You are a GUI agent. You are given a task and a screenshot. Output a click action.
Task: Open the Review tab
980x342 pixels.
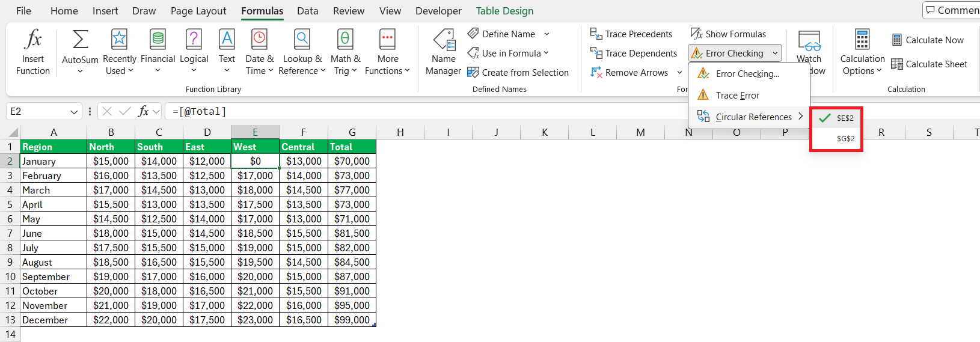point(349,11)
